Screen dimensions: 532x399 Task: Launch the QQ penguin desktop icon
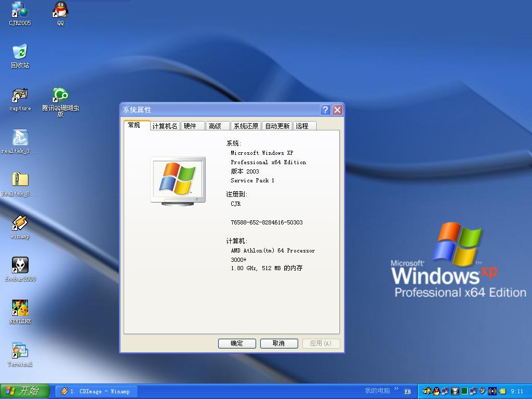click(60, 14)
